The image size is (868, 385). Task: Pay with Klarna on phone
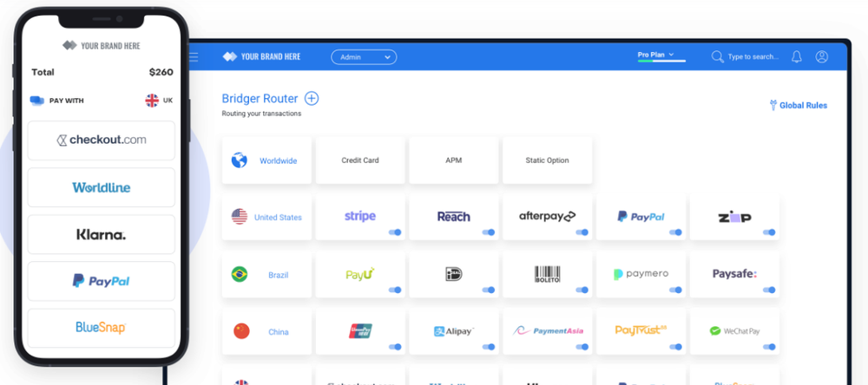coord(102,234)
